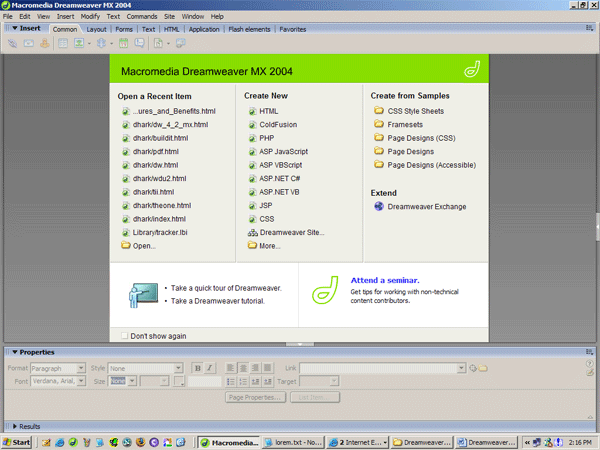Select Align Left in Properties panel
Image resolution: width=600 pixels, height=450 pixels.
coord(230,368)
